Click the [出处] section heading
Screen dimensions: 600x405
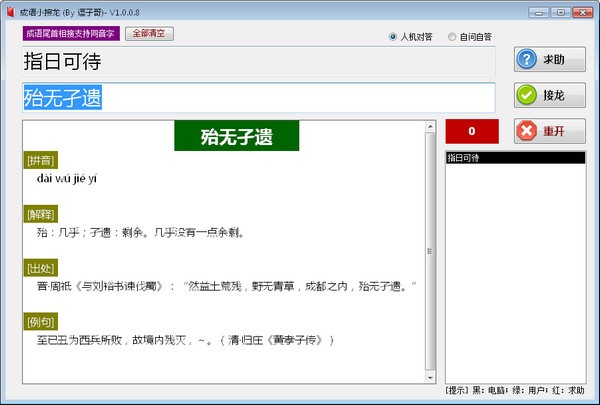pyautogui.click(x=41, y=267)
